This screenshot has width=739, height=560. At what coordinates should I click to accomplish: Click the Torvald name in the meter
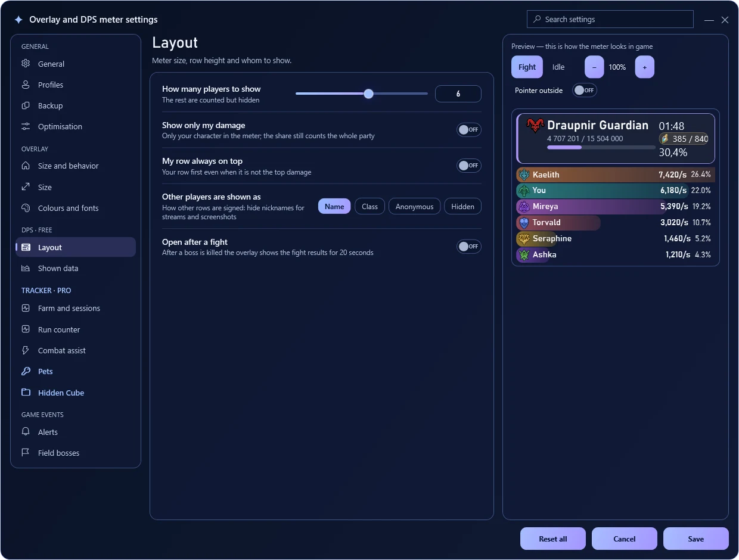click(547, 223)
